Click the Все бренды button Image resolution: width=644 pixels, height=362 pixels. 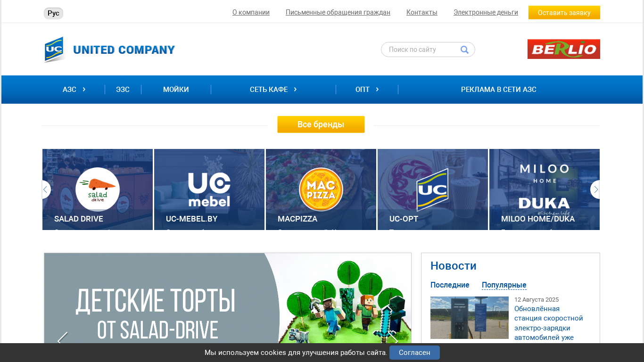(321, 124)
